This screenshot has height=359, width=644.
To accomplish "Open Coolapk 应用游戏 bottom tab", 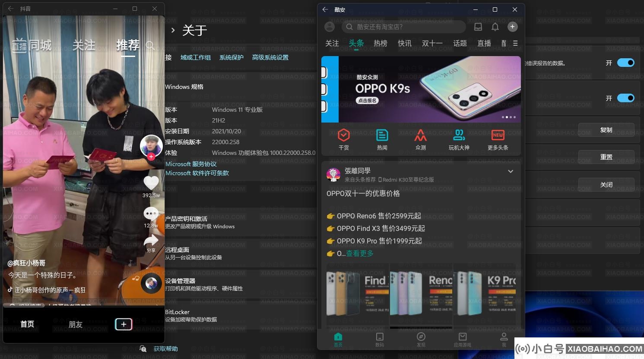I will pyautogui.click(x=463, y=340).
